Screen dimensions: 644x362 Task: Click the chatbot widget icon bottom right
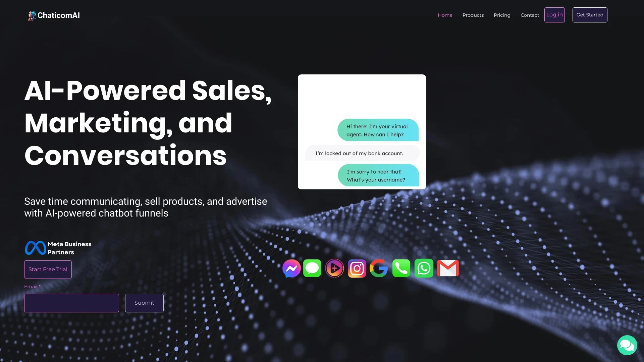[627, 345]
